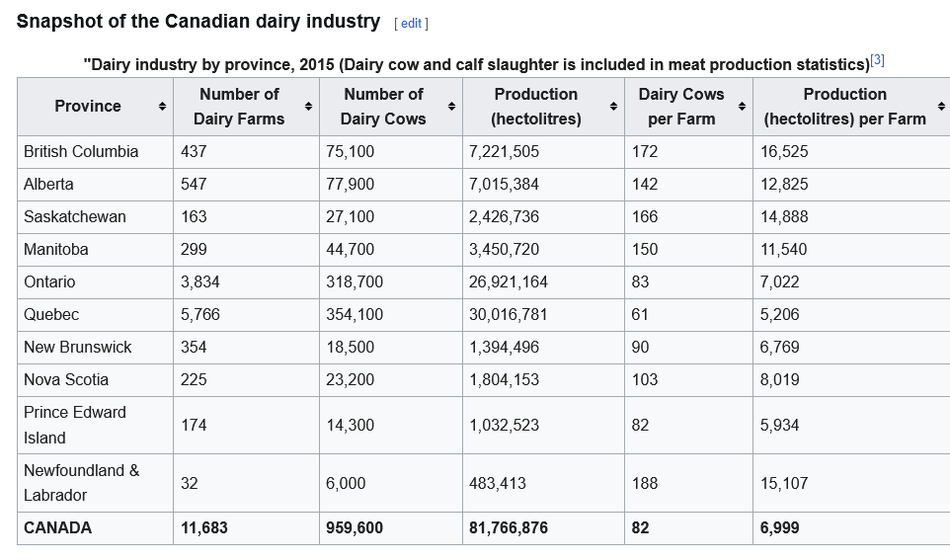Viewport: 950px width, 560px height.
Task: Click the CANADA total row label
Action: coord(57,527)
